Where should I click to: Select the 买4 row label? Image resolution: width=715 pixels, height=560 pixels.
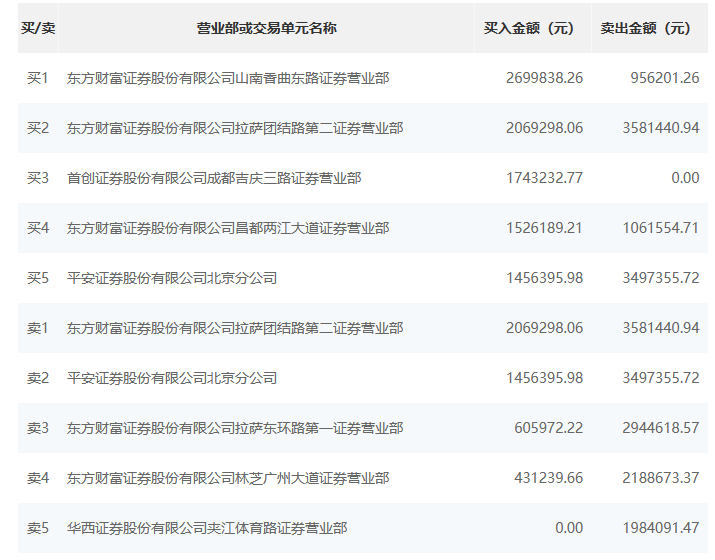click(38, 228)
